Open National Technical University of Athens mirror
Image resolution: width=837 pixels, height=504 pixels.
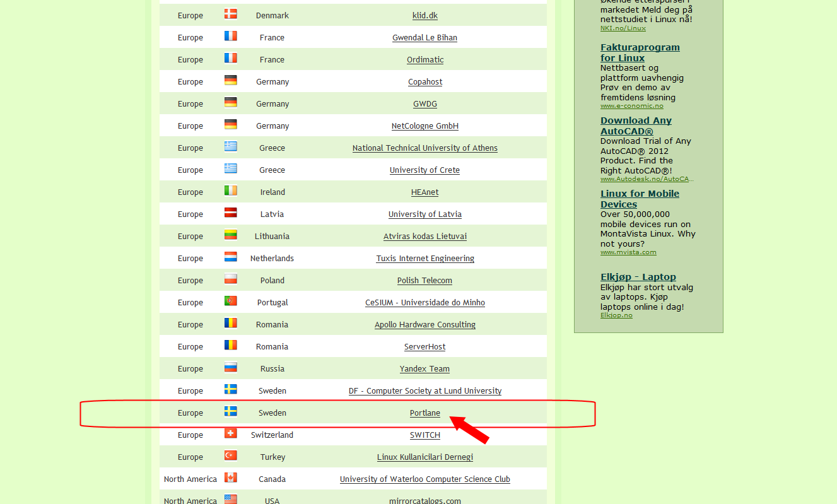(x=425, y=148)
